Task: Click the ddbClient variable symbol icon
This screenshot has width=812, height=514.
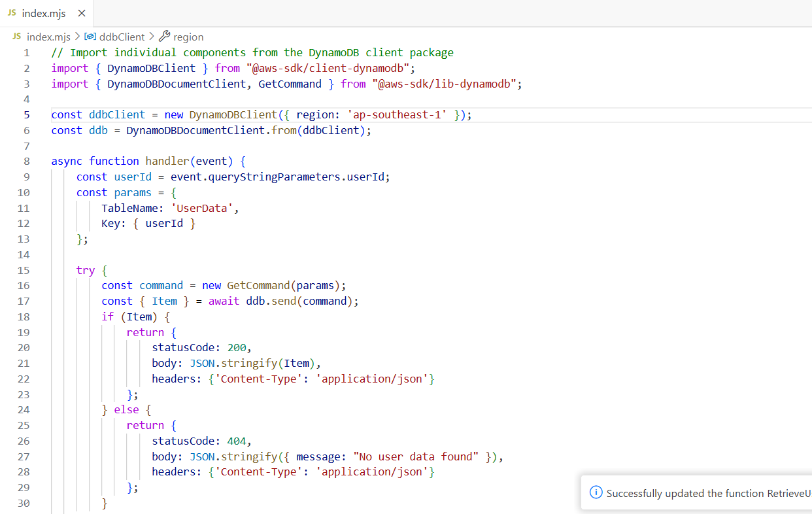Action: [91, 37]
